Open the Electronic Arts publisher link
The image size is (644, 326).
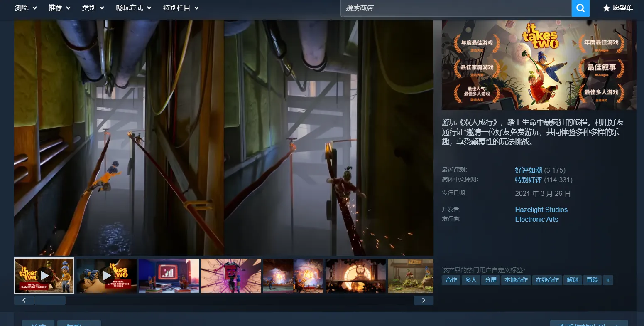click(536, 219)
